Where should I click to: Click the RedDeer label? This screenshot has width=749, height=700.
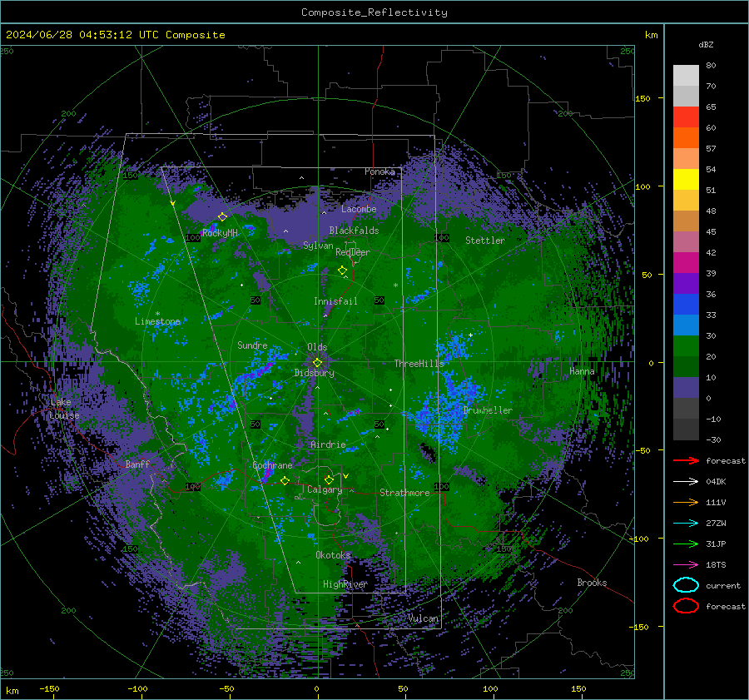point(353,252)
